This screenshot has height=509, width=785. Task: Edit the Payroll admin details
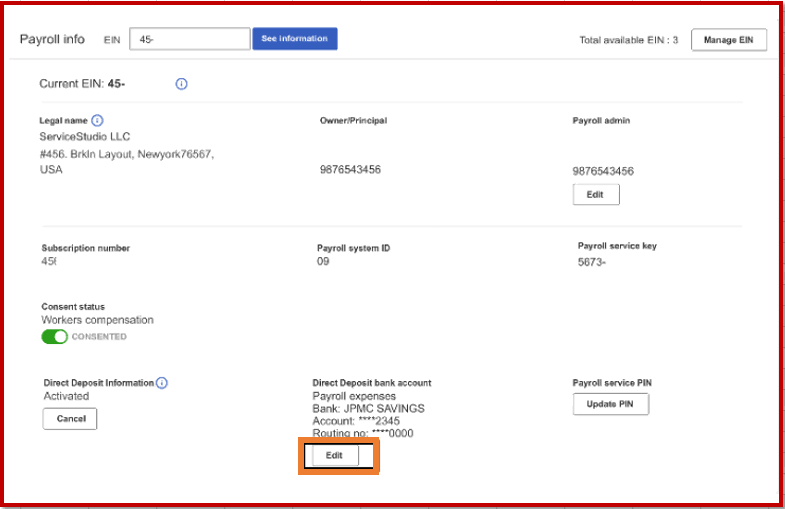[596, 195]
